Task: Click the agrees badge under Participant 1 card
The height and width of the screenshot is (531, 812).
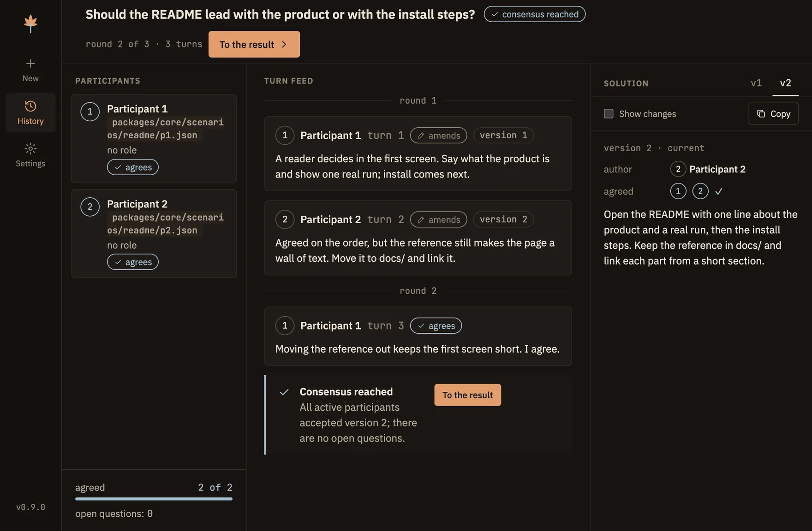Action: [133, 167]
